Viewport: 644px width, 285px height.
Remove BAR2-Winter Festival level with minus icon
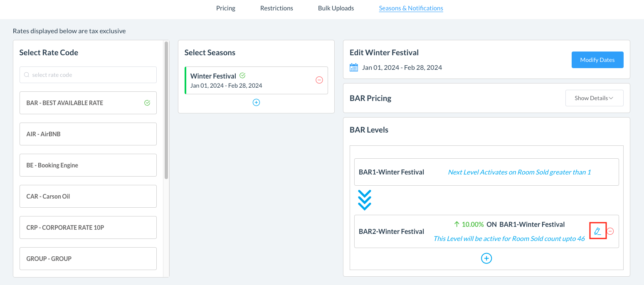(610, 231)
